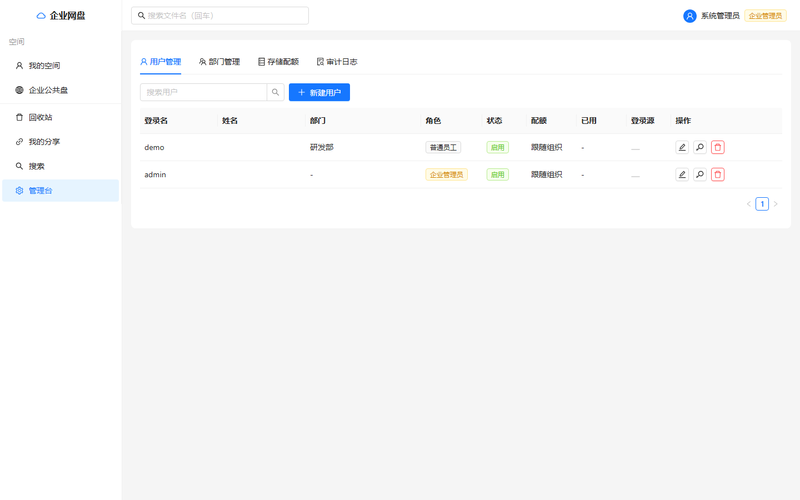
Task: Click the 启用 status tag for demo
Action: click(497, 147)
